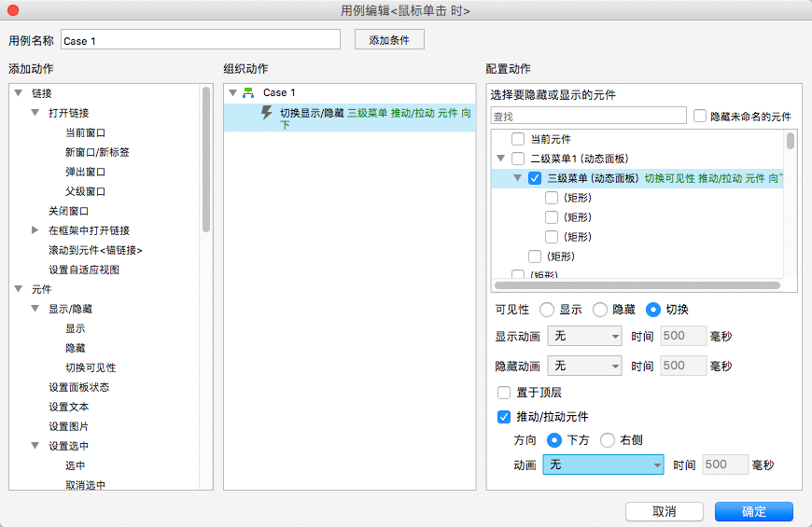This screenshot has height=527, width=812.
Task: Select 父级窗口 action
Action: 86,191
